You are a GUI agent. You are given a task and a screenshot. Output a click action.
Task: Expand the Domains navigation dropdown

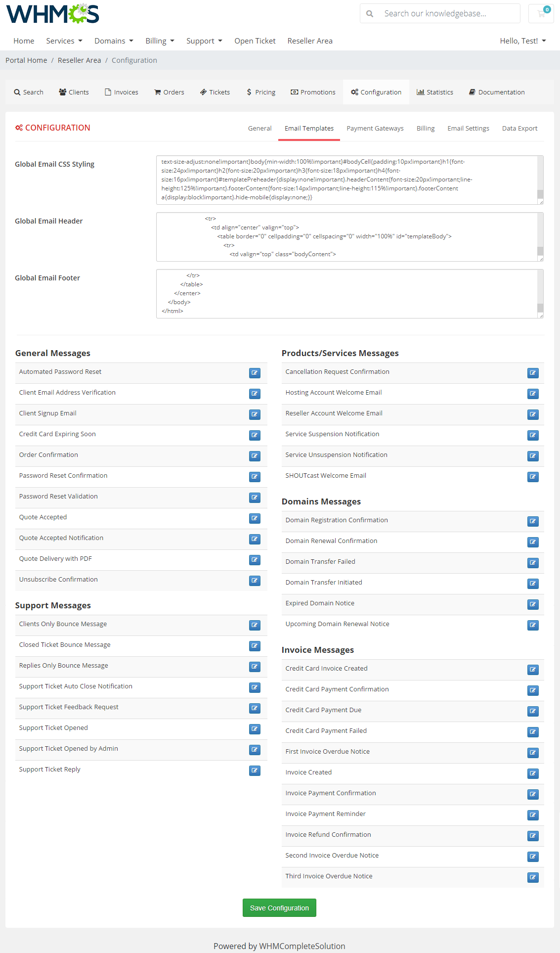(114, 41)
